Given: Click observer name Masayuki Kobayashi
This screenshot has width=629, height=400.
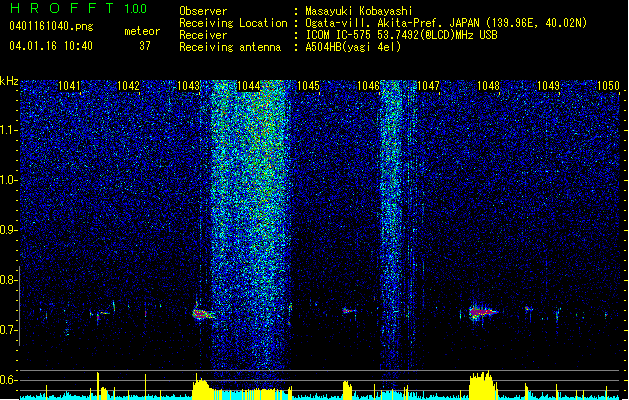Looking at the screenshot, I should [359, 11].
